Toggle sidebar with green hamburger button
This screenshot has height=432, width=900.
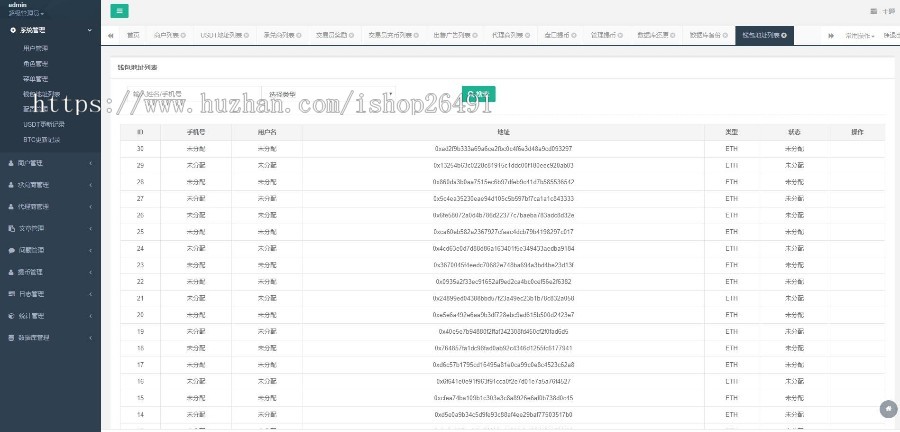119,11
